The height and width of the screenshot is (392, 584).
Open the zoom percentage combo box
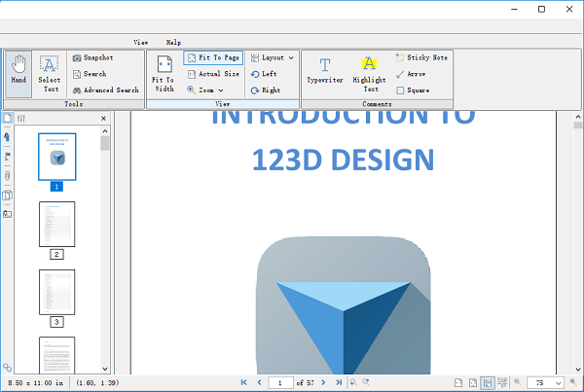[x=544, y=382]
